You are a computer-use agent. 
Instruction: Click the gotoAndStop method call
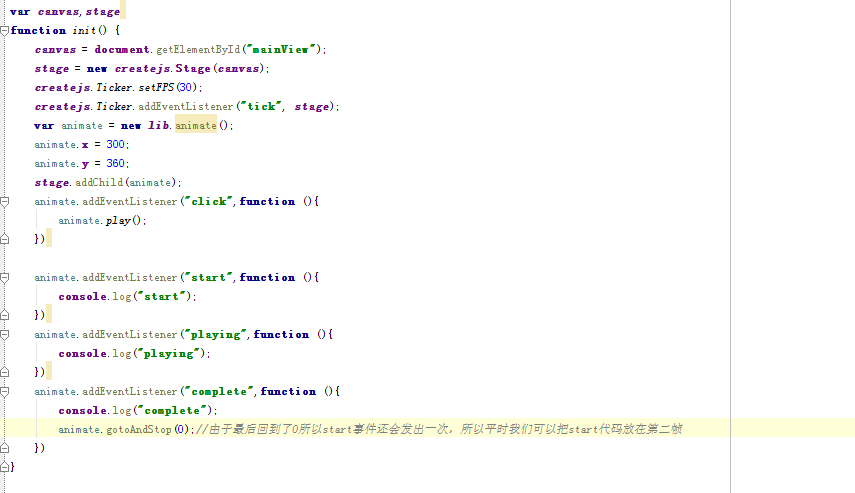pos(139,429)
